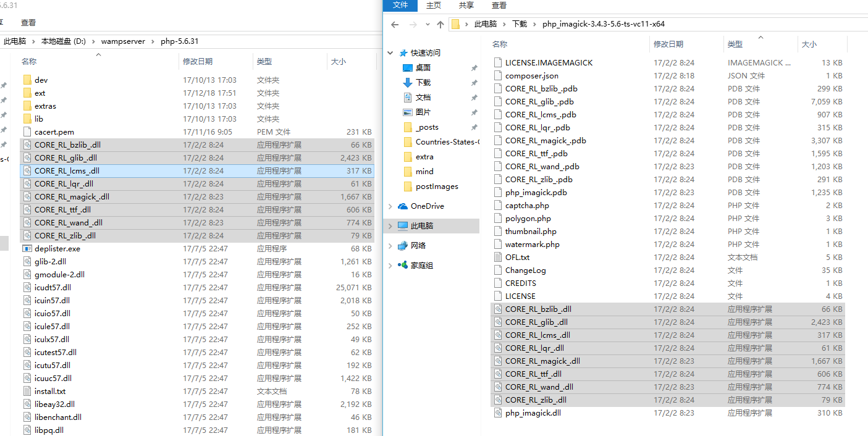Expand breadcrumb arrow after wampserver in left window

tap(153, 41)
